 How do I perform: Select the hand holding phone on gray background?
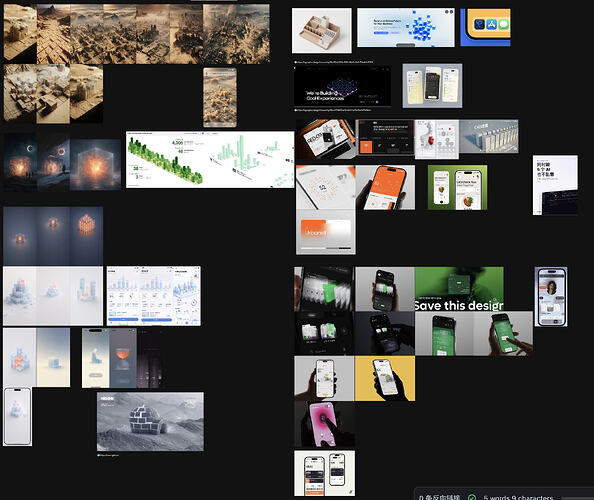(324, 378)
